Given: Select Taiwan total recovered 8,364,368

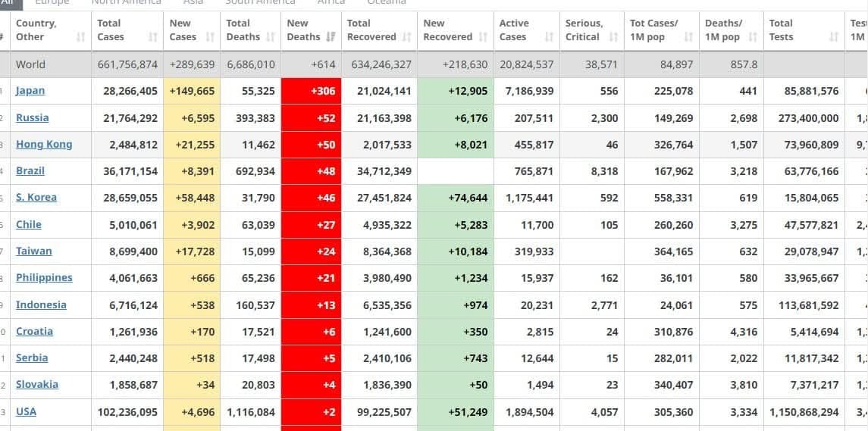Looking at the screenshot, I should [x=387, y=251].
